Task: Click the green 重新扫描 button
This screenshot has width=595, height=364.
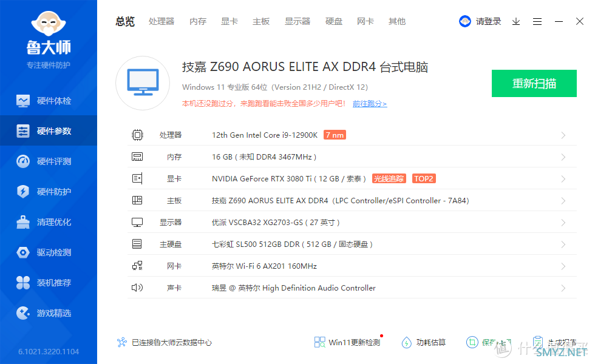Action: coord(534,84)
